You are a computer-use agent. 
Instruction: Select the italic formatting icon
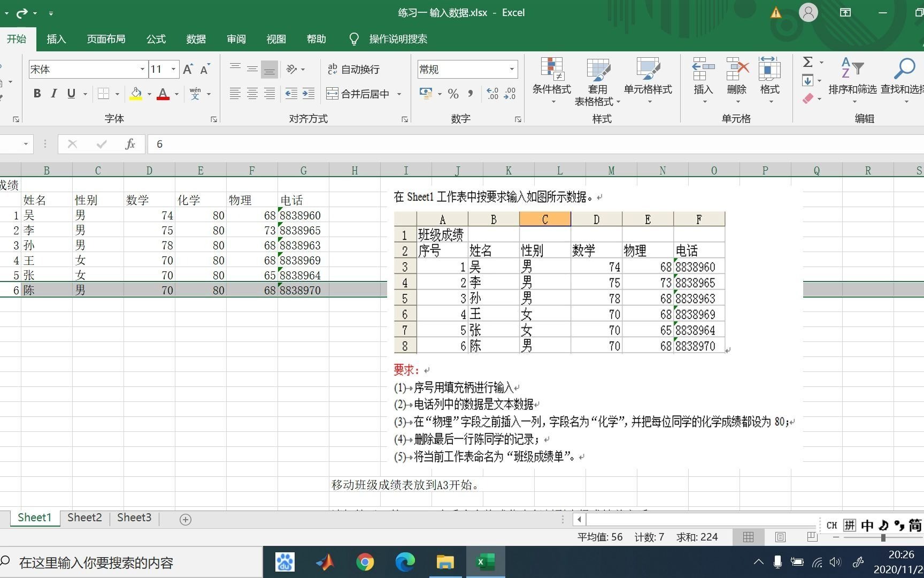point(53,93)
